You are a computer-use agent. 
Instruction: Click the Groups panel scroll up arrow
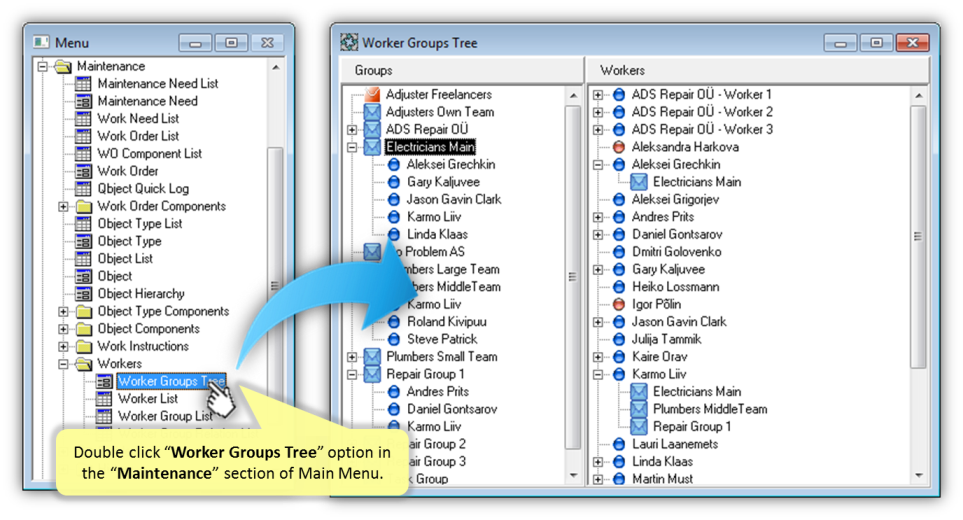(x=573, y=96)
